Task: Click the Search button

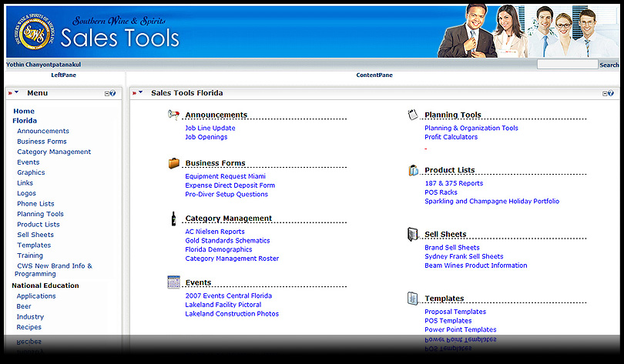Action: 609,65
